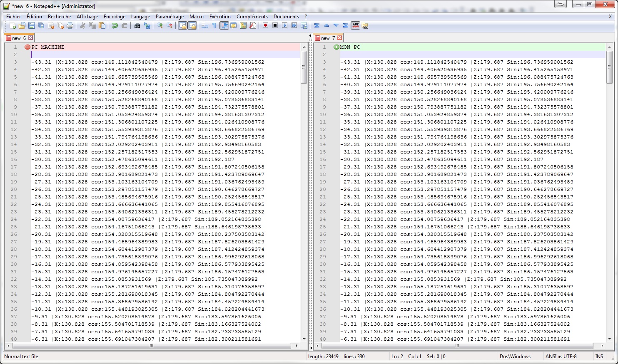Toggle synchronized horizontal scrolling
The image size is (618, 364).
(x=192, y=25)
